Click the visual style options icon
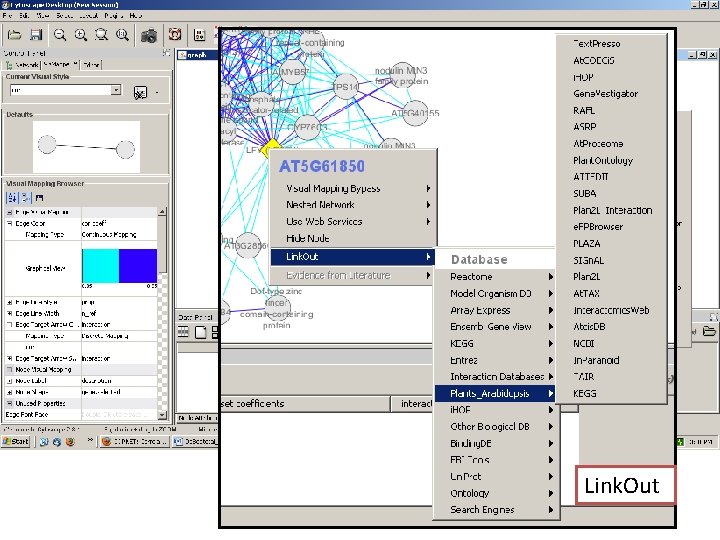This screenshot has height=540, width=720. tap(140, 93)
